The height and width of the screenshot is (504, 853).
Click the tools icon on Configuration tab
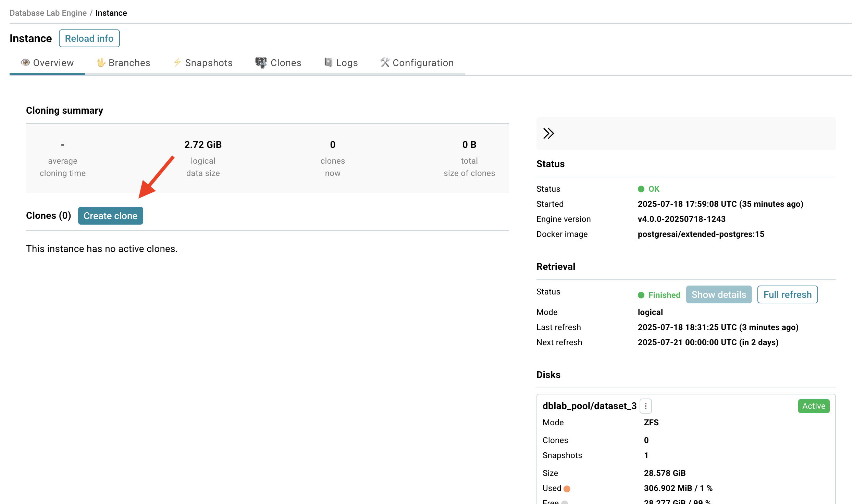(385, 62)
